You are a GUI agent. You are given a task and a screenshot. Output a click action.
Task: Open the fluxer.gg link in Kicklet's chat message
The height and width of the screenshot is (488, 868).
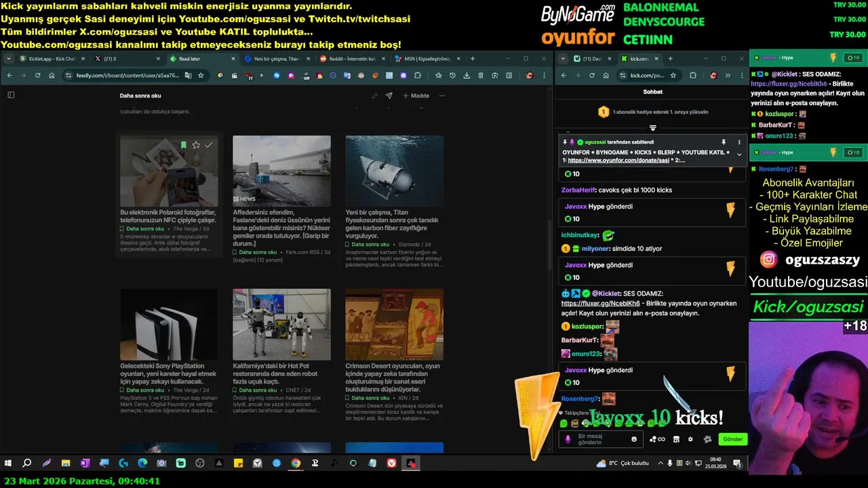click(600, 304)
